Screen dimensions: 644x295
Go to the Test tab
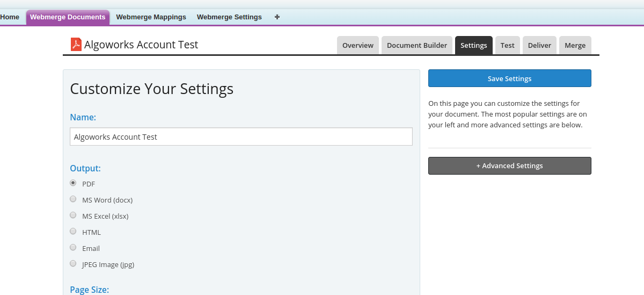(507, 46)
